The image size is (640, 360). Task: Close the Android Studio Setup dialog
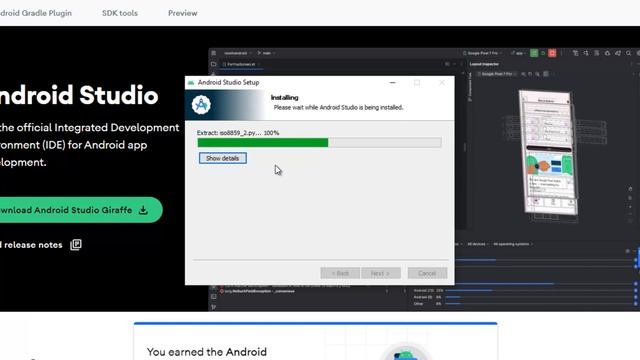click(x=442, y=82)
